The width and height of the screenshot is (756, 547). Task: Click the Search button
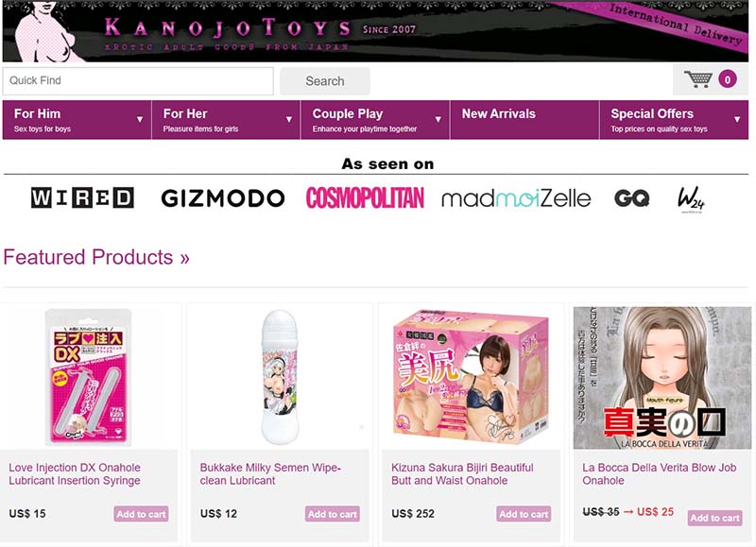click(325, 81)
